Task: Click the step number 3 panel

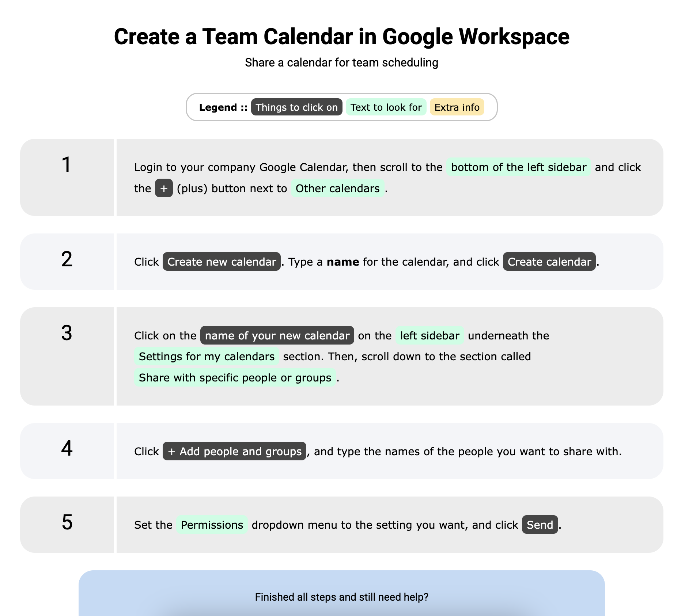Action: (x=67, y=356)
